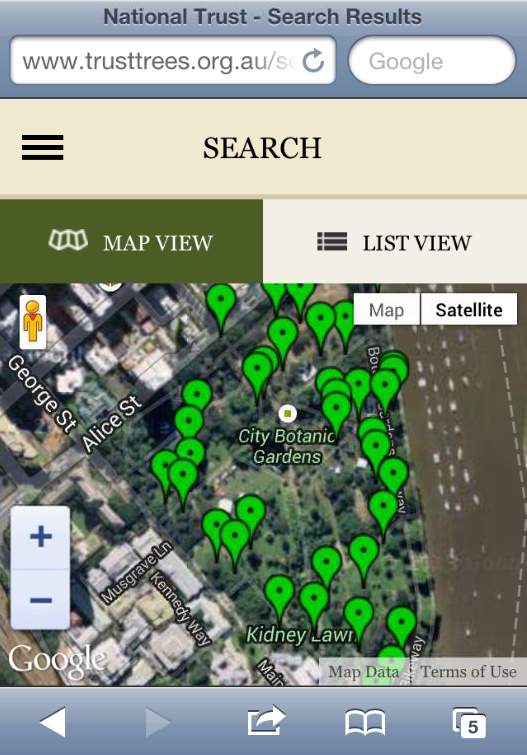Focus the Google search box

pos(432,61)
